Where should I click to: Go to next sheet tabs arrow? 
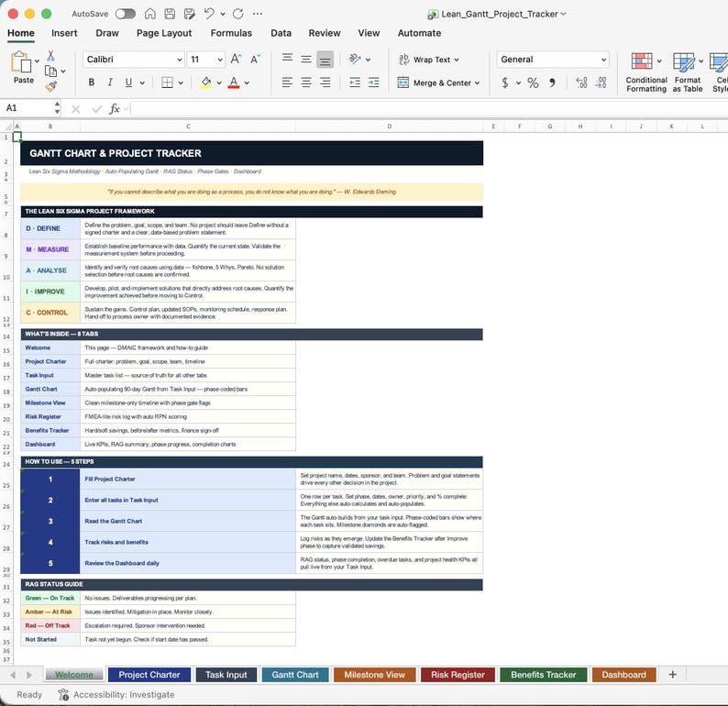tap(29, 675)
